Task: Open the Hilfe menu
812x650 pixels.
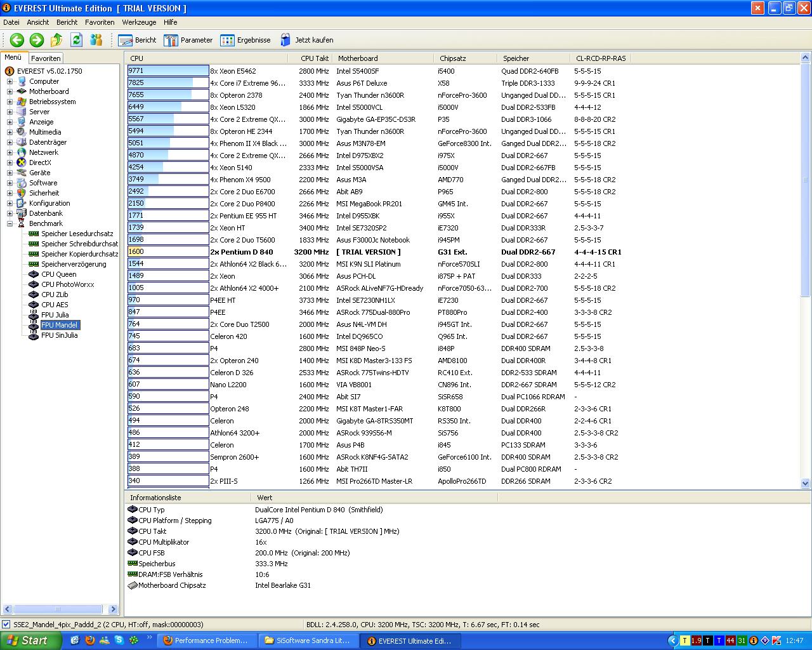Action: (x=170, y=22)
